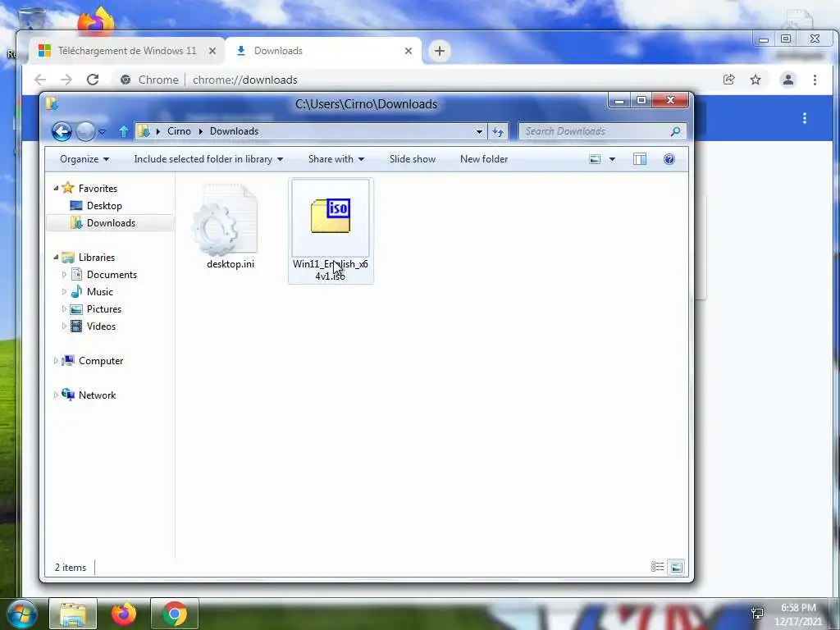Select the Win11_English_x64v1.iso file icon

pyautogui.click(x=331, y=216)
